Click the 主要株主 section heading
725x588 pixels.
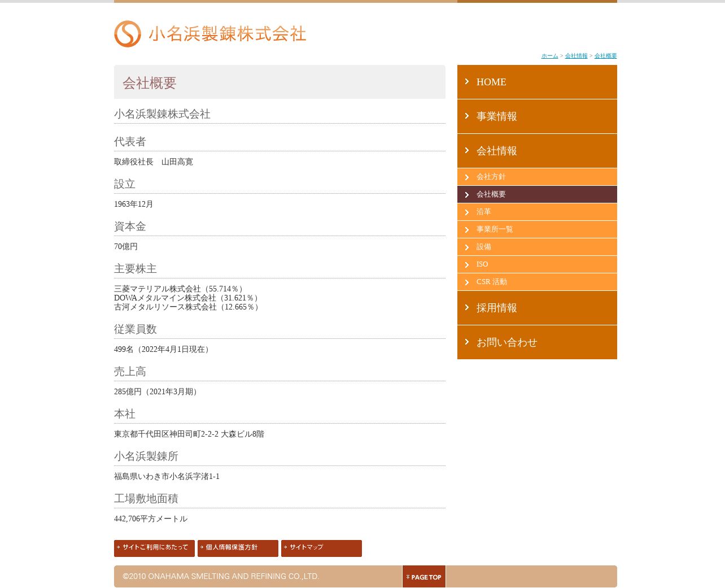click(136, 269)
